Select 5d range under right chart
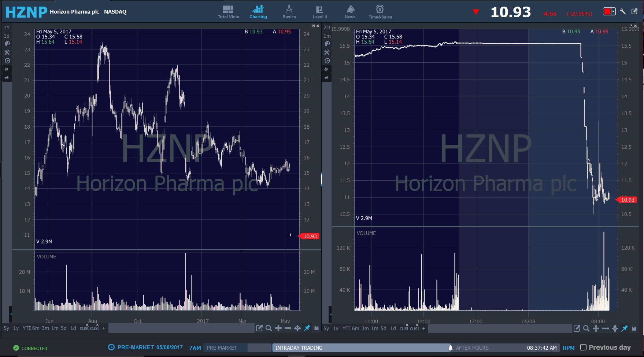 click(x=384, y=328)
